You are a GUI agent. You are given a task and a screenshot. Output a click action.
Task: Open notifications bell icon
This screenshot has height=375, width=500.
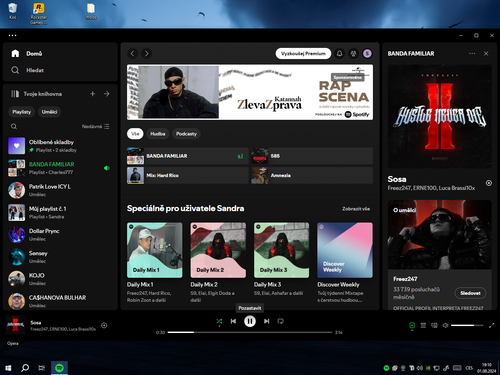click(x=339, y=54)
